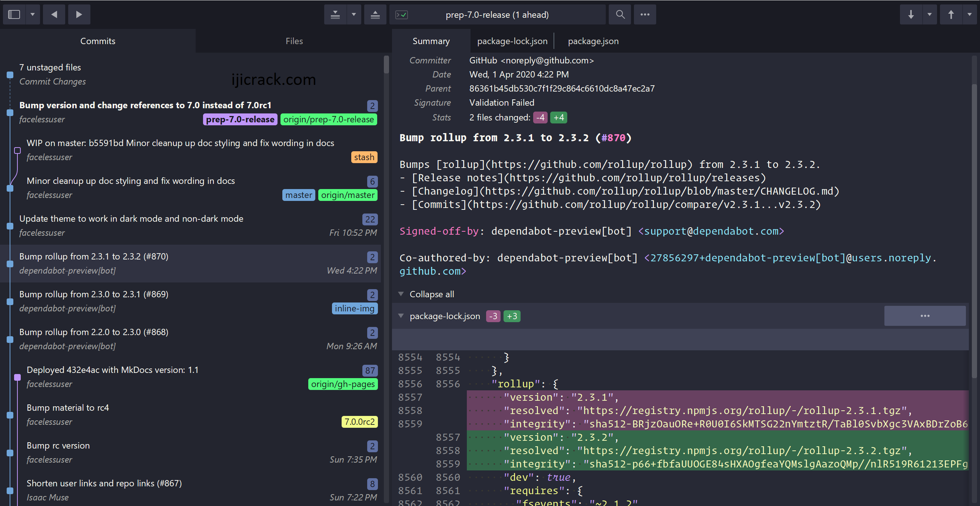
Task: Click the prep-7.0-release branch label
Action: [x=239, y=119]
